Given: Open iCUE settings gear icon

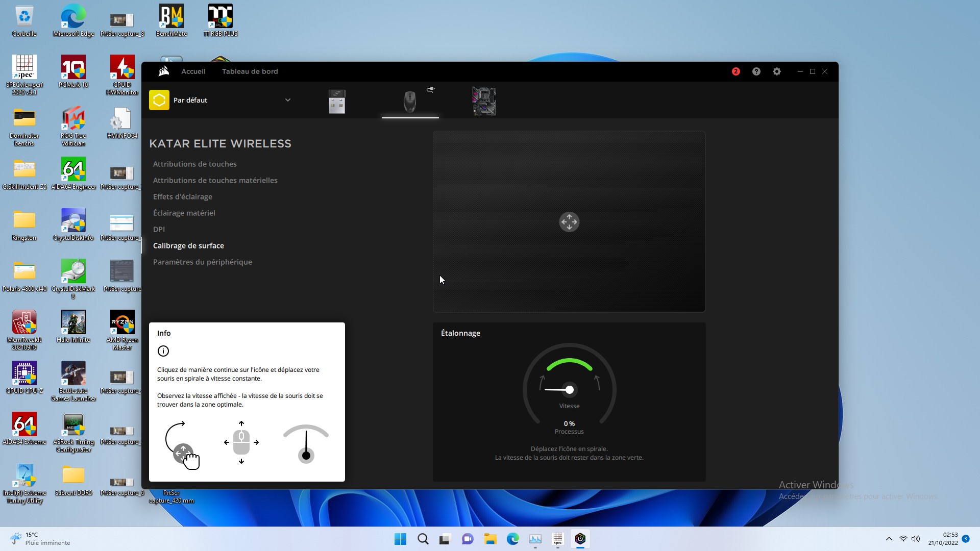Looking at the screenshot, I should pos(777,71).
